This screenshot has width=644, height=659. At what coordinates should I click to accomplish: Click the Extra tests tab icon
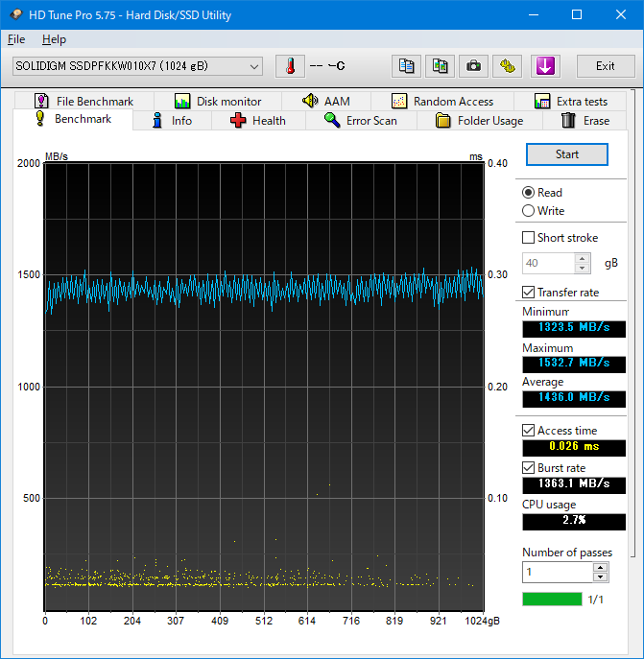pyautogui.click(x=542, y=101)
